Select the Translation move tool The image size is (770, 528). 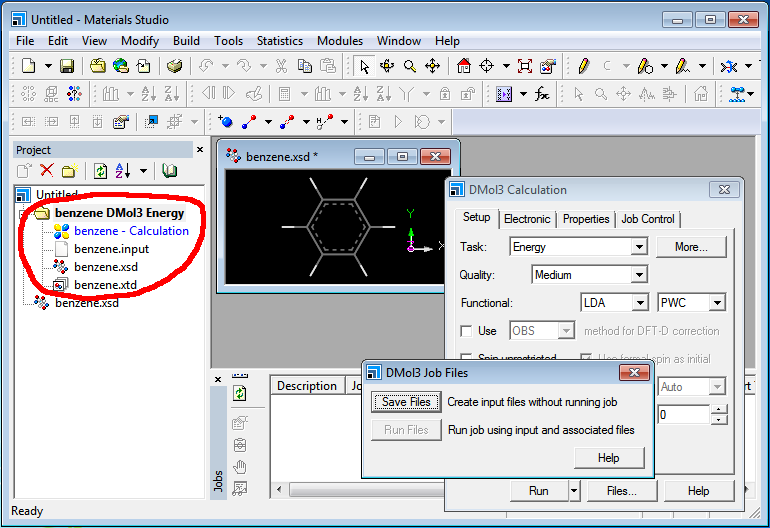pos(432,66)
